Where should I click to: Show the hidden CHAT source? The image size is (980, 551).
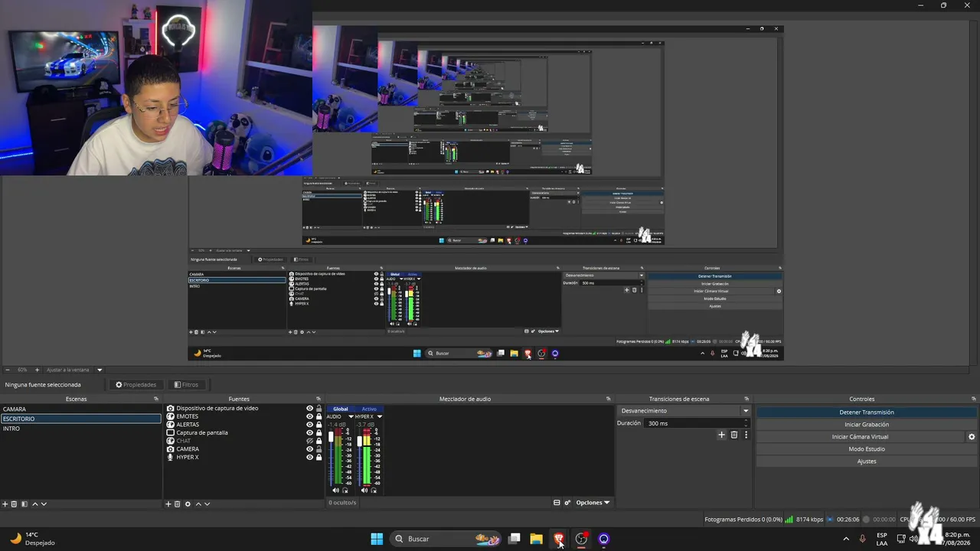pos(310,441)
